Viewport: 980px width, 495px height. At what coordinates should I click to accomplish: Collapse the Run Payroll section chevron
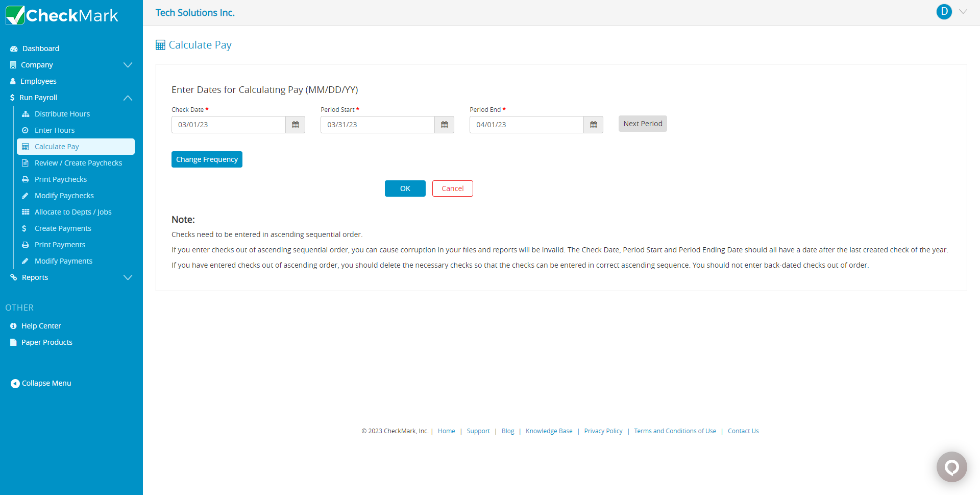tap(128, 98)
